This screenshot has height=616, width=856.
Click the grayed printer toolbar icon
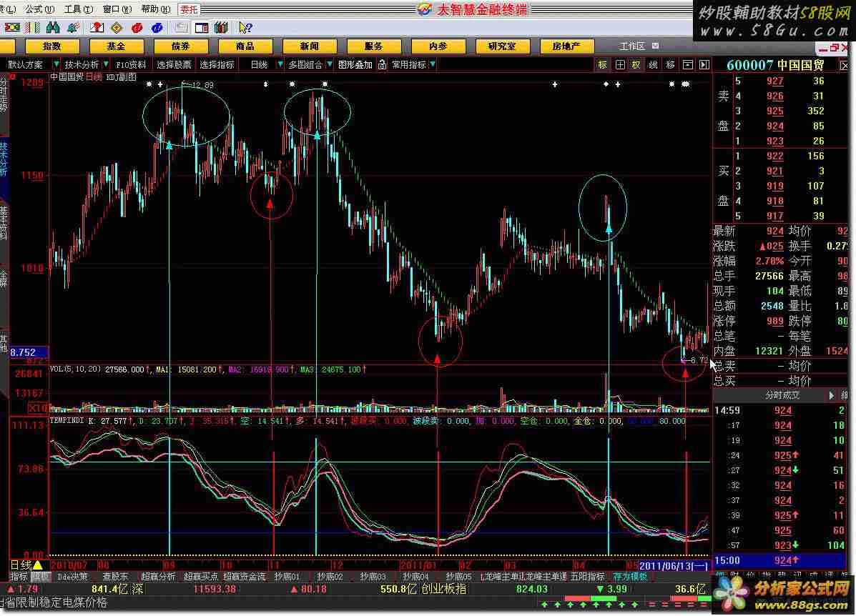pyautogui.click(x=181, y=27)
